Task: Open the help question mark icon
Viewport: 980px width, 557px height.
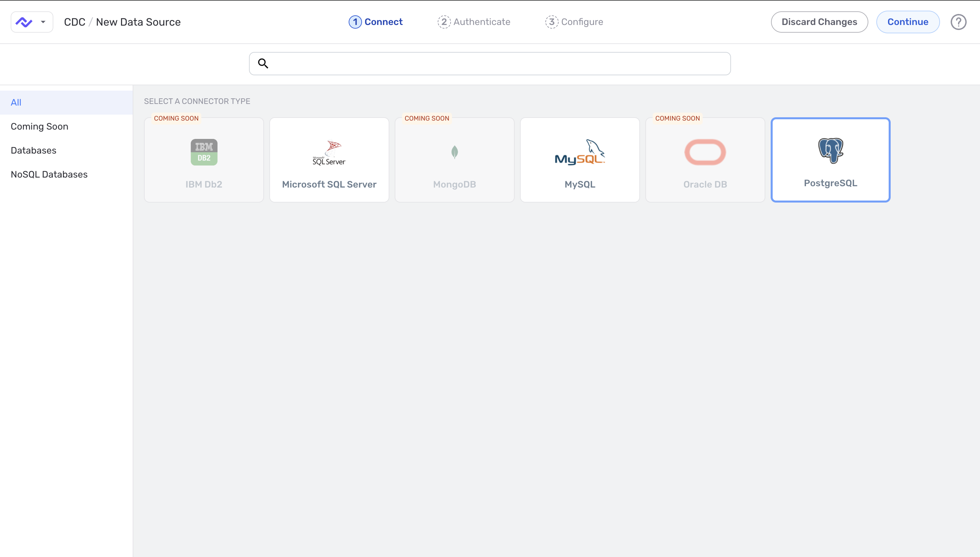Action: [958, 22]
